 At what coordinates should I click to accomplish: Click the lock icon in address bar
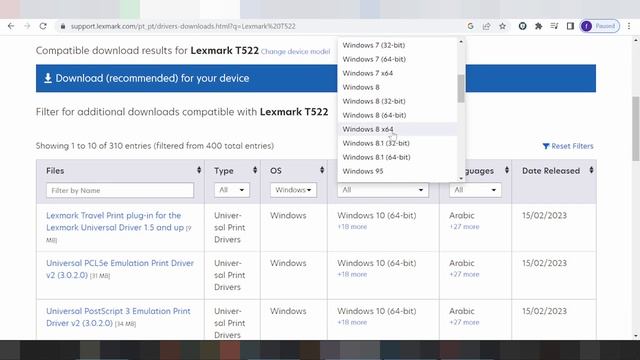(62, 26)
